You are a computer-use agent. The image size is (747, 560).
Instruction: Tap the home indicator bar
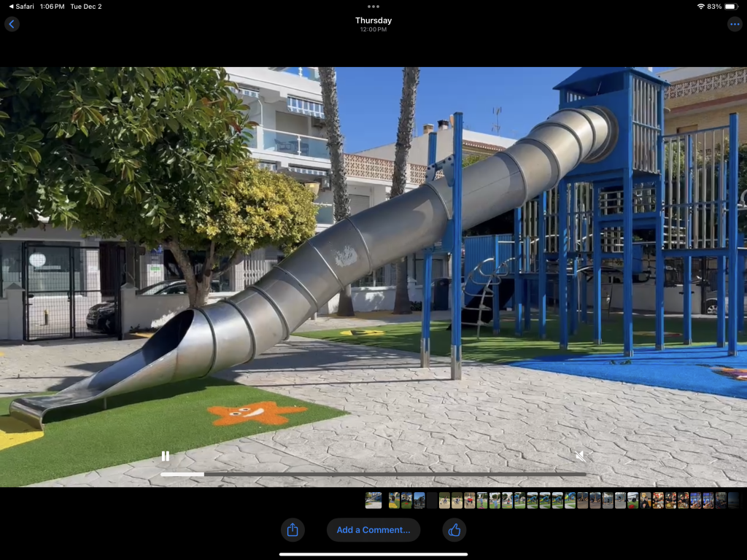point(373,554)
